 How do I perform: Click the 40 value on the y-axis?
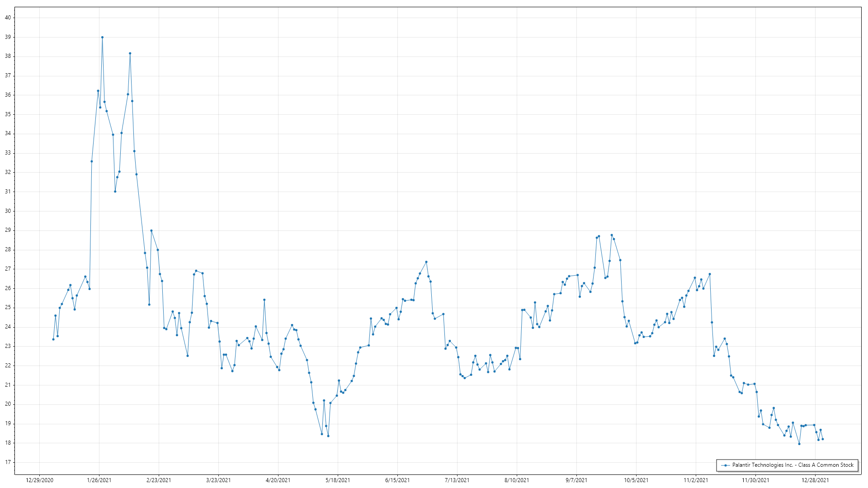(x=8, y=18)
